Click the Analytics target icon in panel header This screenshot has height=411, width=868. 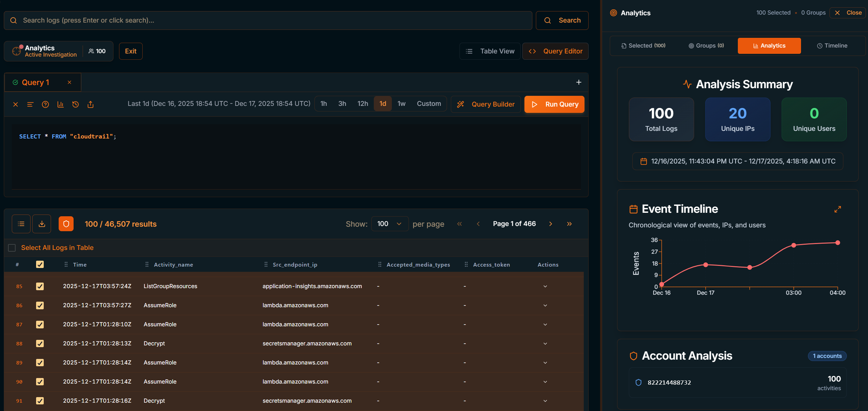click(x=614, y=13)
